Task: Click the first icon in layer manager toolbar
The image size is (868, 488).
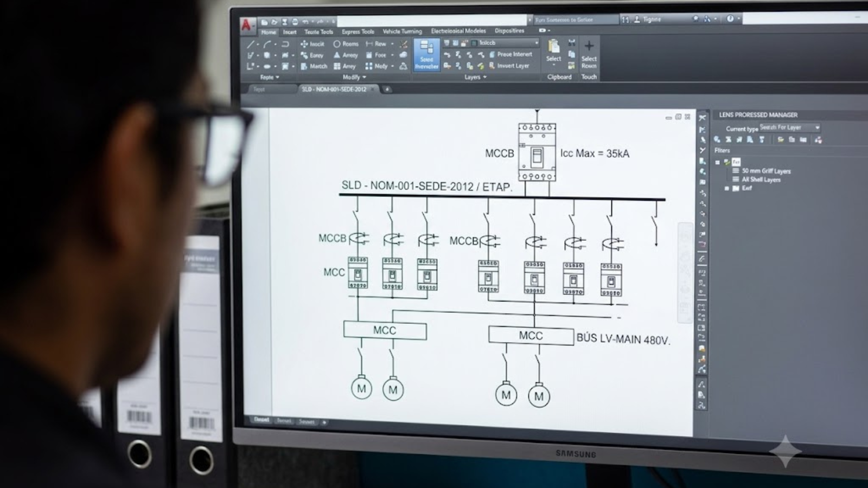Action: [x=717, y=140]
